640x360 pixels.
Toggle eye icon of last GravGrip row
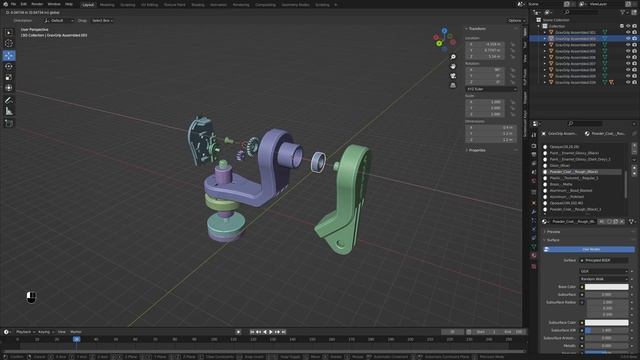click(628, 82)
